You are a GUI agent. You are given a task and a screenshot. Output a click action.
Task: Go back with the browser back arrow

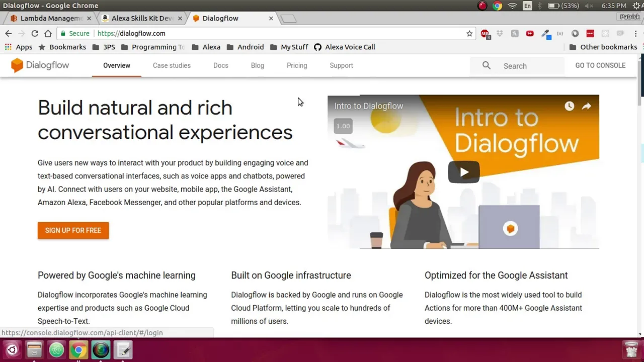pos(9,34)
